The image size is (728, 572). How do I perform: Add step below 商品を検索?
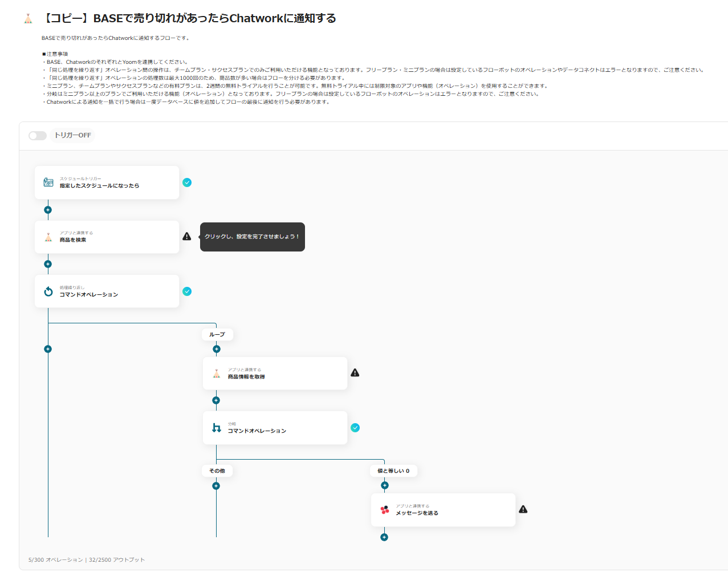tap(48, 264)
